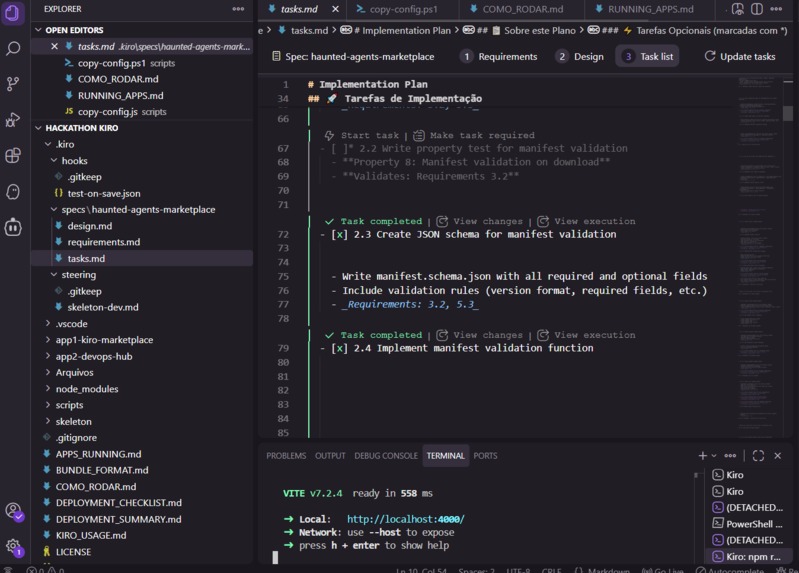Open the Manage gear icon

[13, 547]
